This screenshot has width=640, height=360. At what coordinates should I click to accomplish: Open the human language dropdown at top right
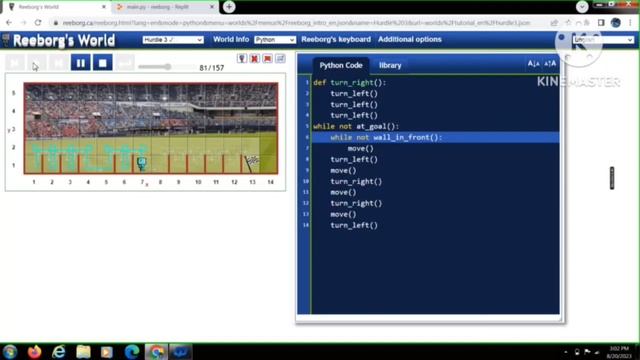[x=603, y=40]
